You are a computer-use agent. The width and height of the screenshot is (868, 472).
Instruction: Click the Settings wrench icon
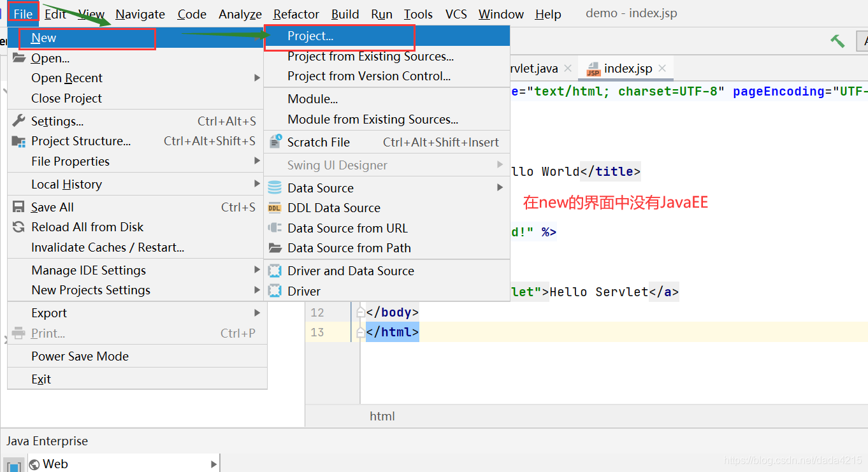(19, 121)
